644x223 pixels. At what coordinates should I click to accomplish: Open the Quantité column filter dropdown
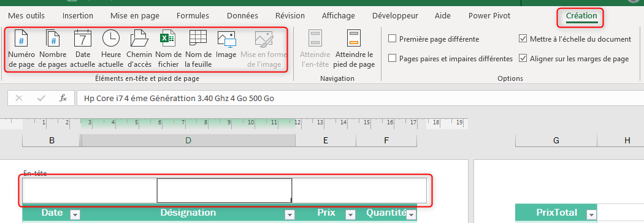pyautogui.click(x=412, y=214)
